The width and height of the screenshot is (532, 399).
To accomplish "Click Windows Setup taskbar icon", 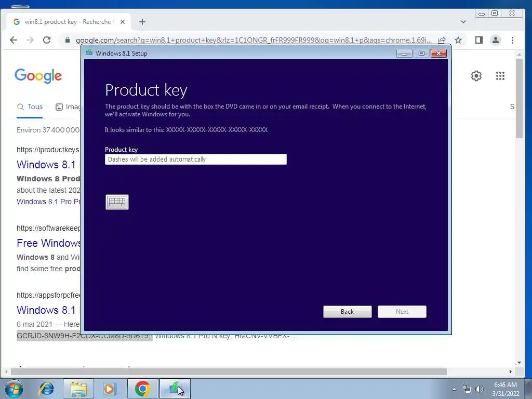I will pos(175,389).
